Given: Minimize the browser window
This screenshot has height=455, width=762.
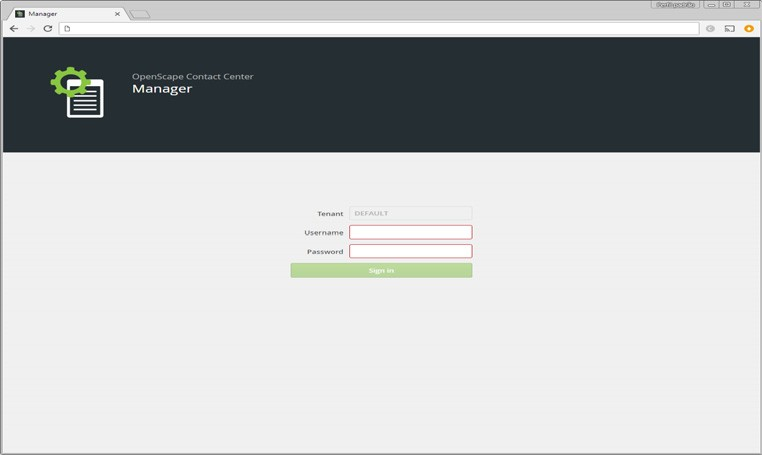Looking at the screenshot, I should tap(711, 4).
